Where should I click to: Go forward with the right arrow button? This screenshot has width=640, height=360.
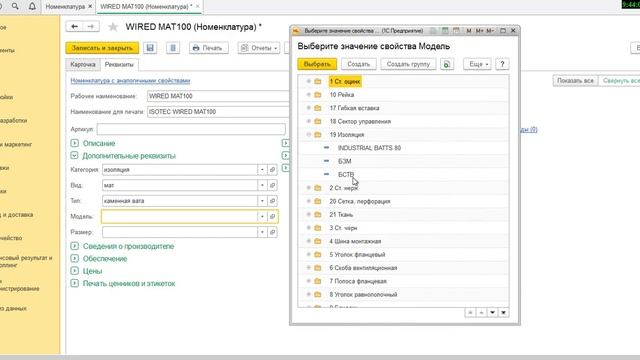[91, 27]
